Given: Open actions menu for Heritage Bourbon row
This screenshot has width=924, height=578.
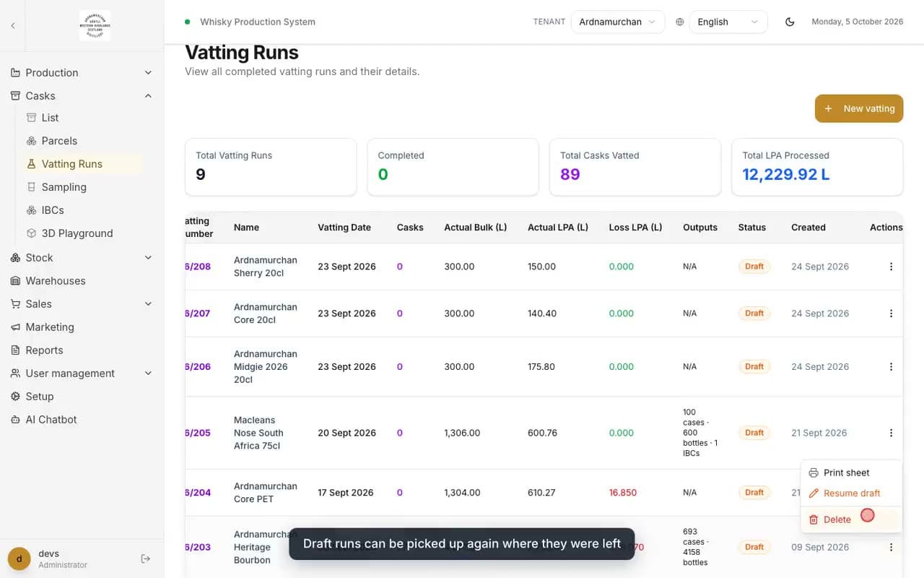Looking at the screenshot, I should pos(891,547).
